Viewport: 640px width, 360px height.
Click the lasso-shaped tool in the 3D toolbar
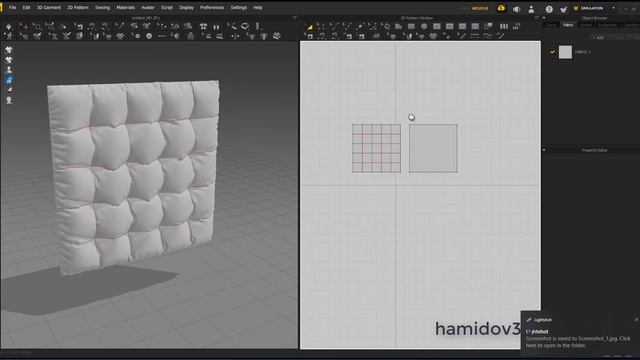pyautogui.click(x=245, y=26)
